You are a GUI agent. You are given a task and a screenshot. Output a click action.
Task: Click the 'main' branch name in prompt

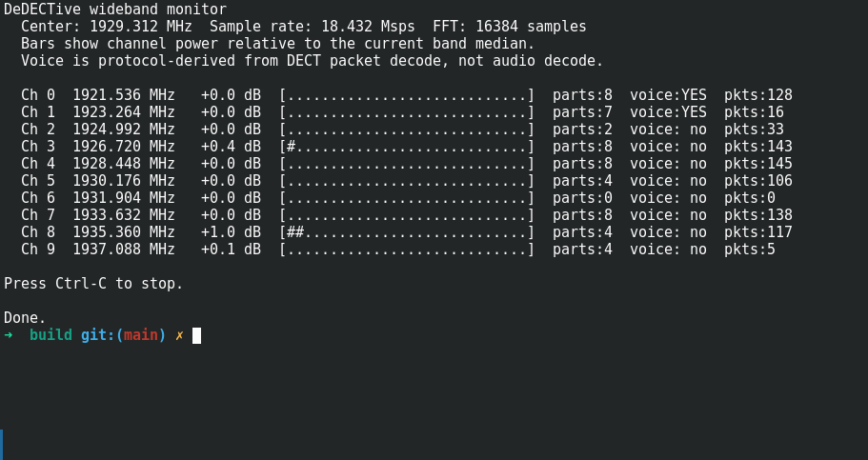tap(141, 335)
